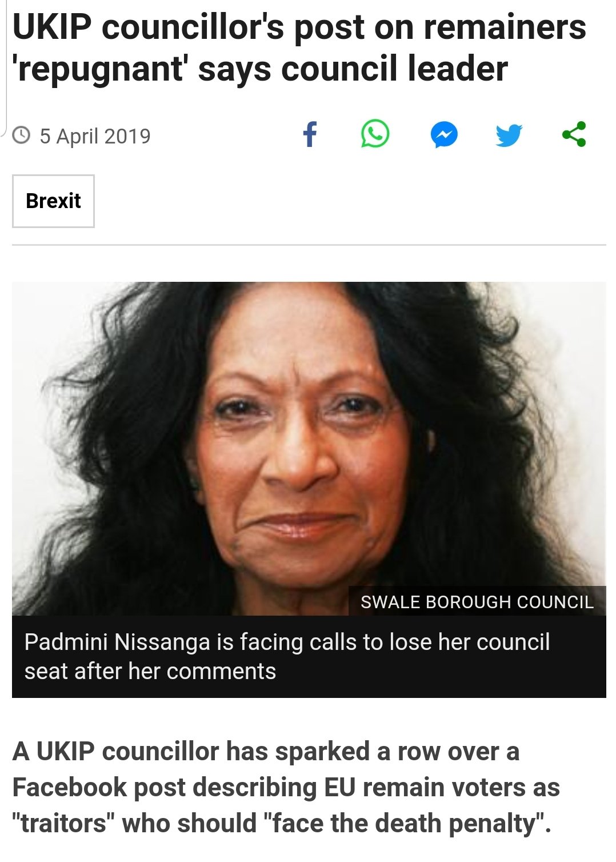Click the Swale Borough Council image credit

point(477,602)
